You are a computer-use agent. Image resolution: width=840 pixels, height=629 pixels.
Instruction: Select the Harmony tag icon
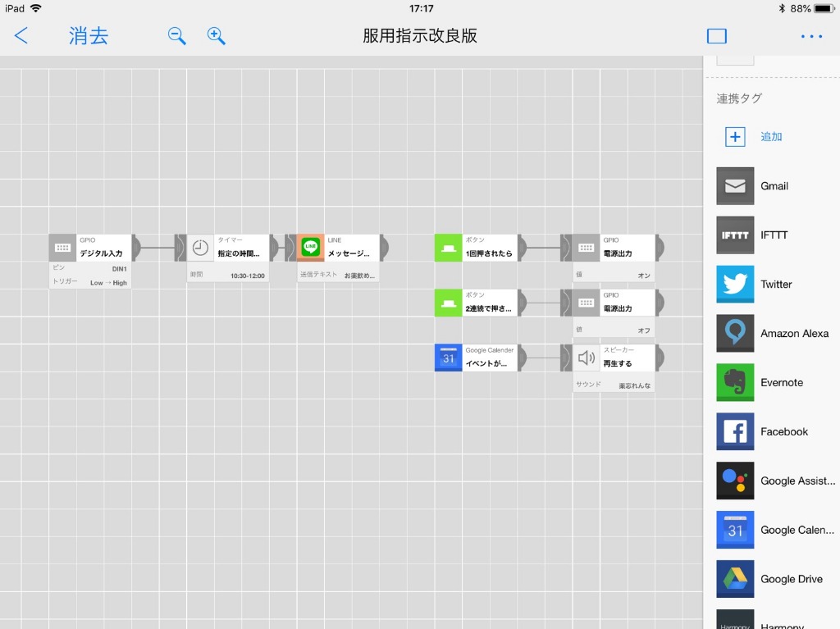[735, 619]
